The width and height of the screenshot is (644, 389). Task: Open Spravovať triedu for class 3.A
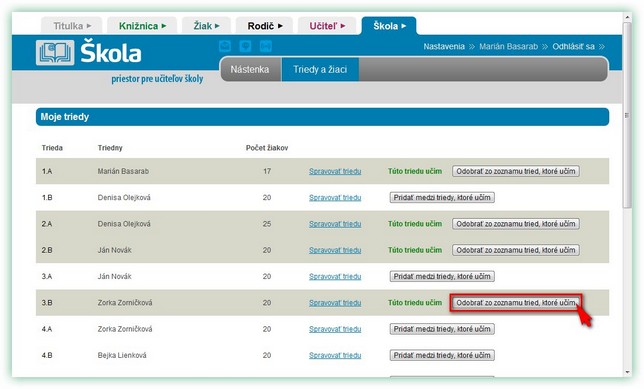click(x=335, y=276)
